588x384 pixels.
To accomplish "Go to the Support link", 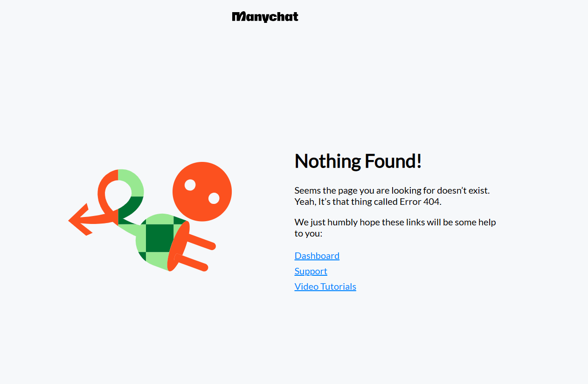I will coord(311,271).
